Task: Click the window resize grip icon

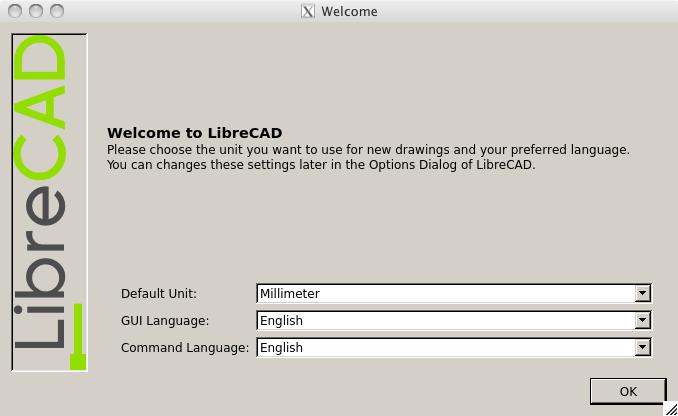Action: pos(671,409)
